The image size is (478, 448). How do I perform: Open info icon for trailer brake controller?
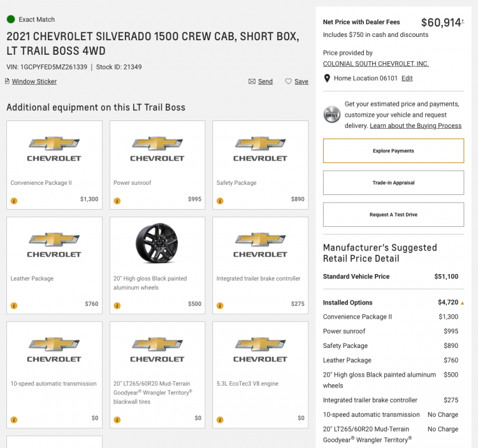220,305
